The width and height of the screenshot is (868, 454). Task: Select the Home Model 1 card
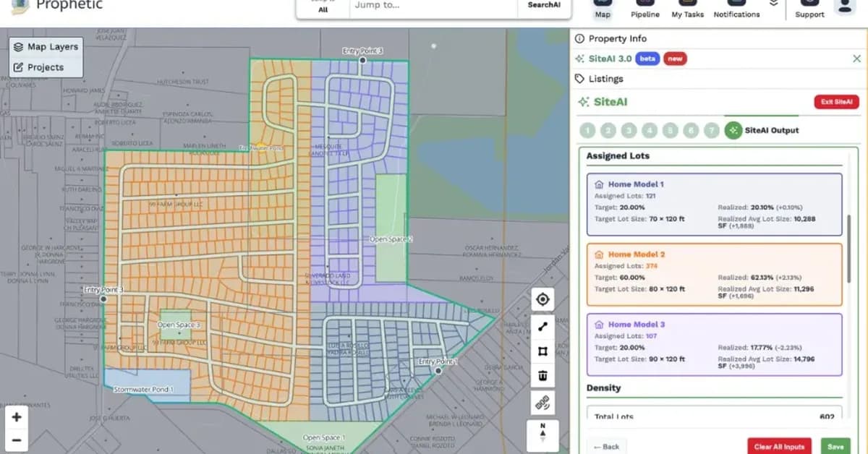coord(715,204)
